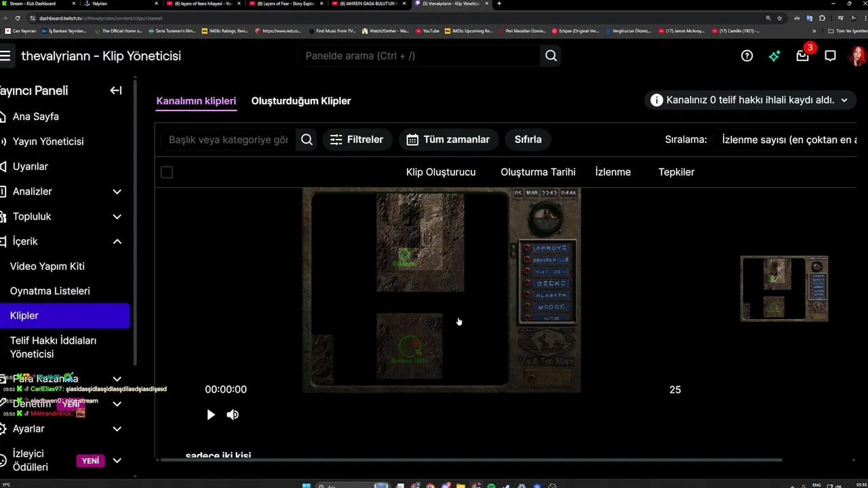
Task: Tick the select-all clips checkbox
Action: pyautogui.click(x=167, y=172)
